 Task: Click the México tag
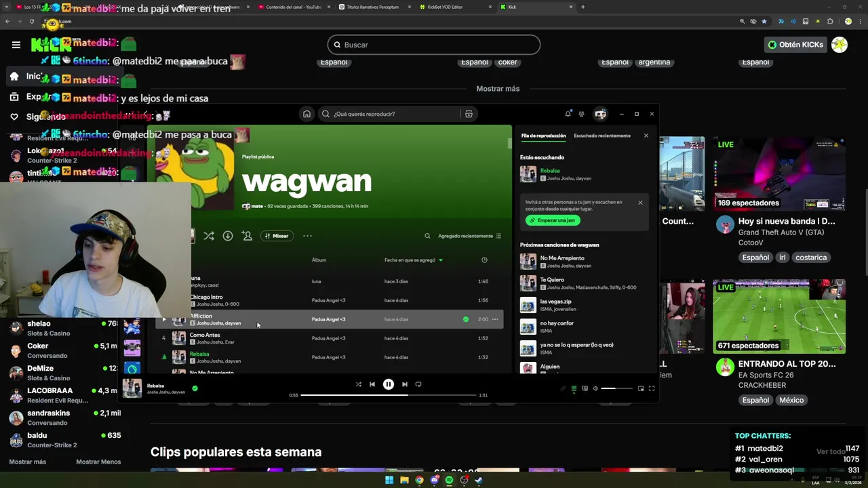(x=791, y=400)
